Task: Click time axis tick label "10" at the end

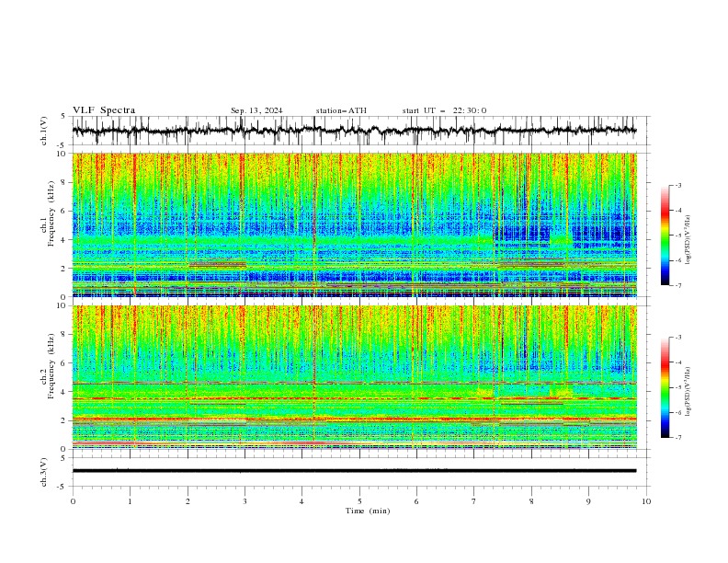Action: pyautogui.click(x=646, y=501)
